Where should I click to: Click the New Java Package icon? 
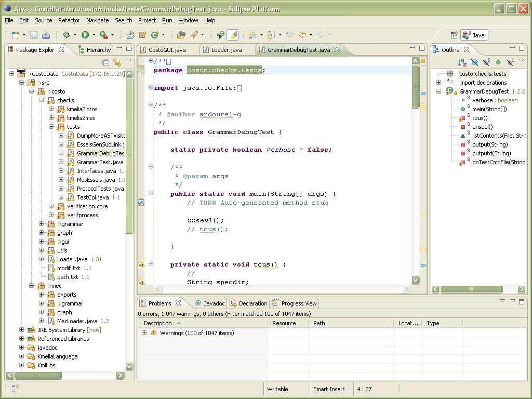(x=142, y=35)
